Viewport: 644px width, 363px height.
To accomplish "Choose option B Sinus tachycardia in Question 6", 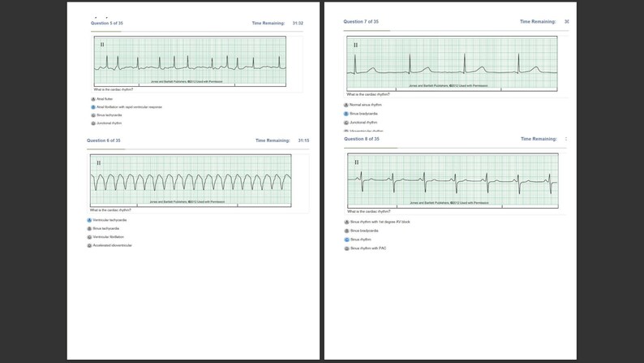I will click(x=103, y=228).
